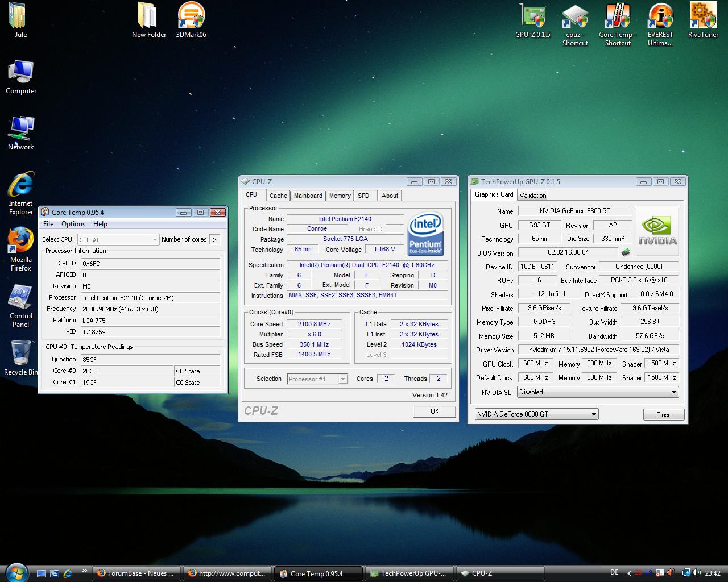This screenshot has width=728, height=582.
Task: Click Show Desktop in quick launch
Action: pyautogui.click(x=42, y=573)
